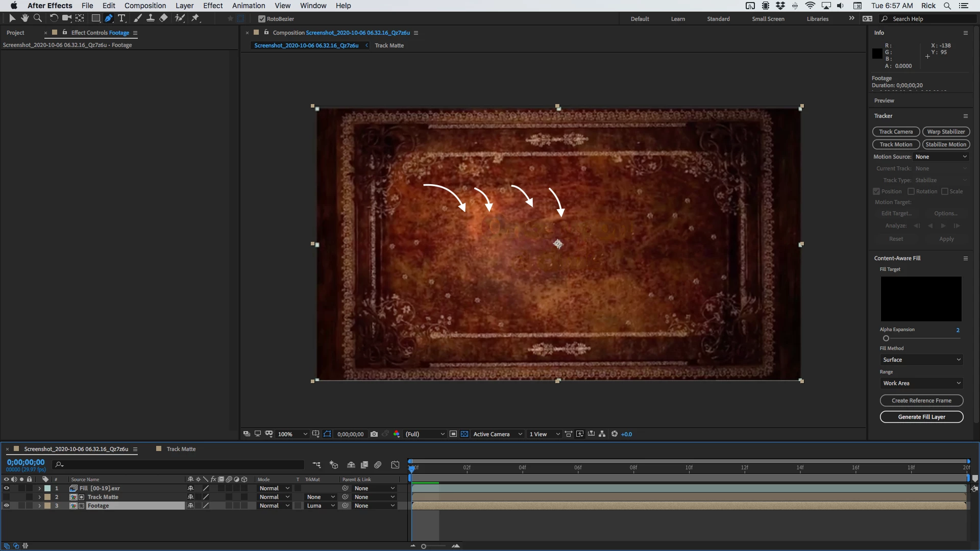Open the Range Work Area dropdown
This screenshot has height=551, width=980.
coord(921,383)
